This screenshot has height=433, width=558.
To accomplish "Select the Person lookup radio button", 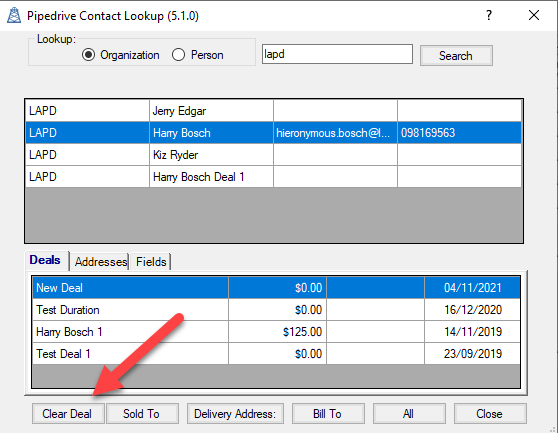I will tap(178, 55).
